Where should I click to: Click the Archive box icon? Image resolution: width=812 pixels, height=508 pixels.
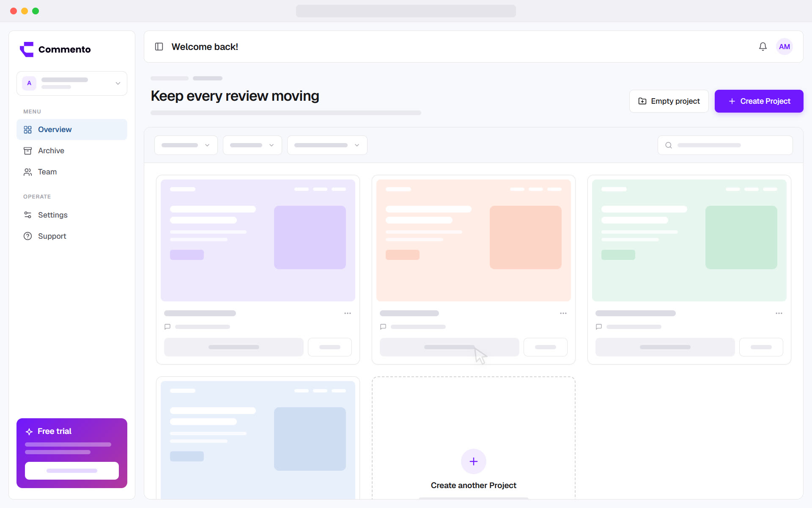[x=28, y=151]
